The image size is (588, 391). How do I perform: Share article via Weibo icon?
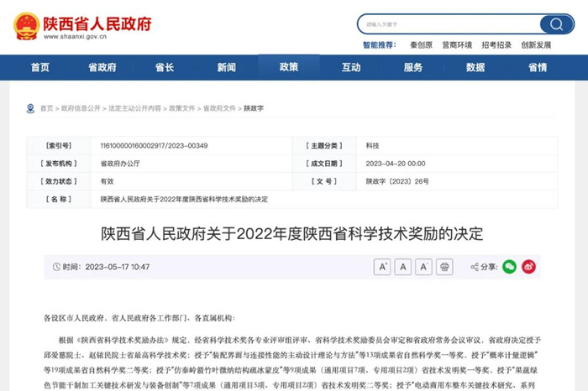pos(528,267)
